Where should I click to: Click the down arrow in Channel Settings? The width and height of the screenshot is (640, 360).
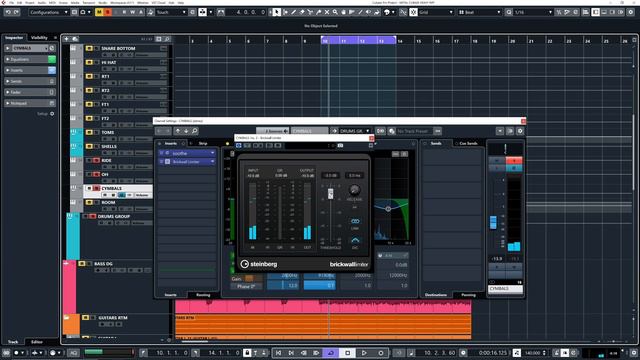point(186,131)
